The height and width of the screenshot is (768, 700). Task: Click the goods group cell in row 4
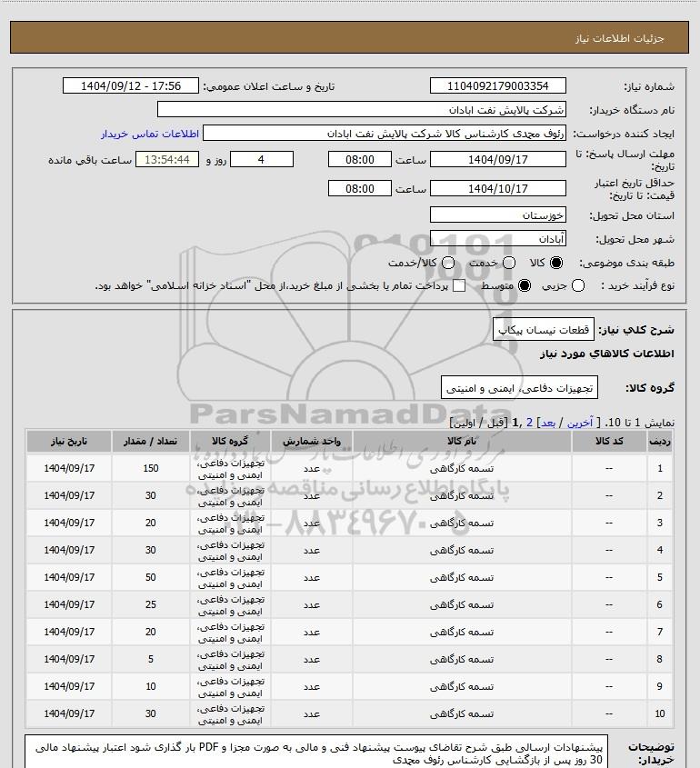(230, 551)
